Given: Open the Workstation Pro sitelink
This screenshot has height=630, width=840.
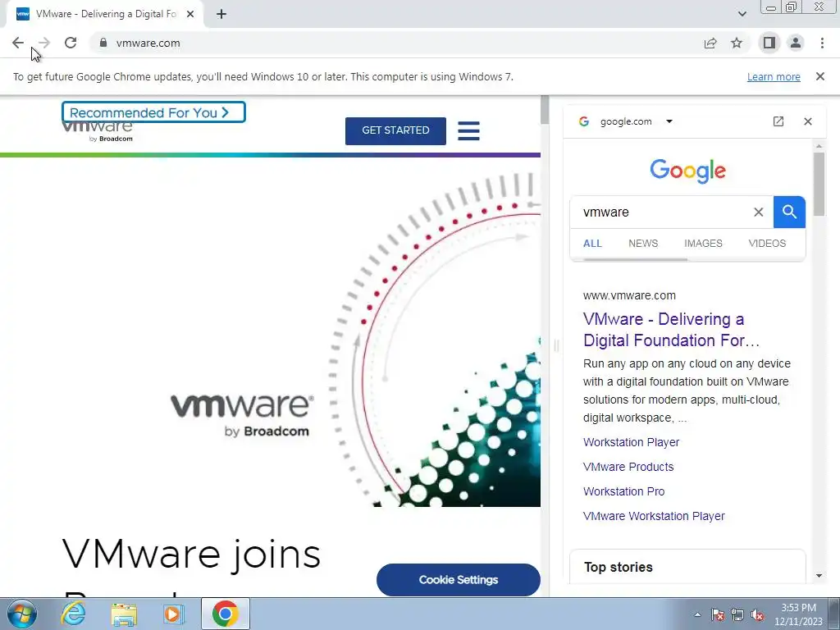Looking at the screenshot, I should pyautogui.click(x=623, y=492).
